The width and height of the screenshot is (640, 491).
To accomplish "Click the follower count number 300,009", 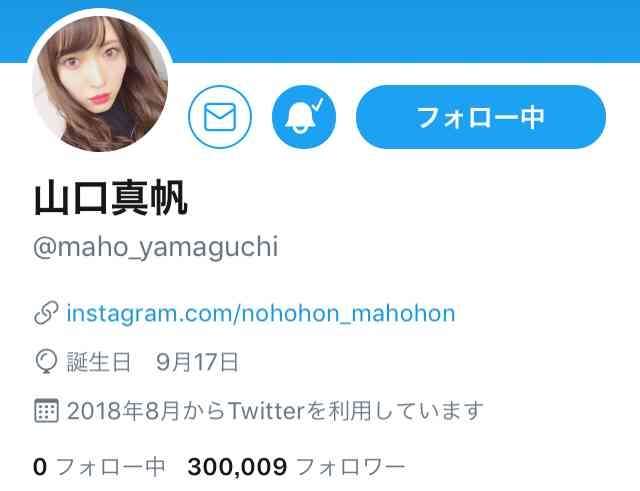I will (237, 467).
